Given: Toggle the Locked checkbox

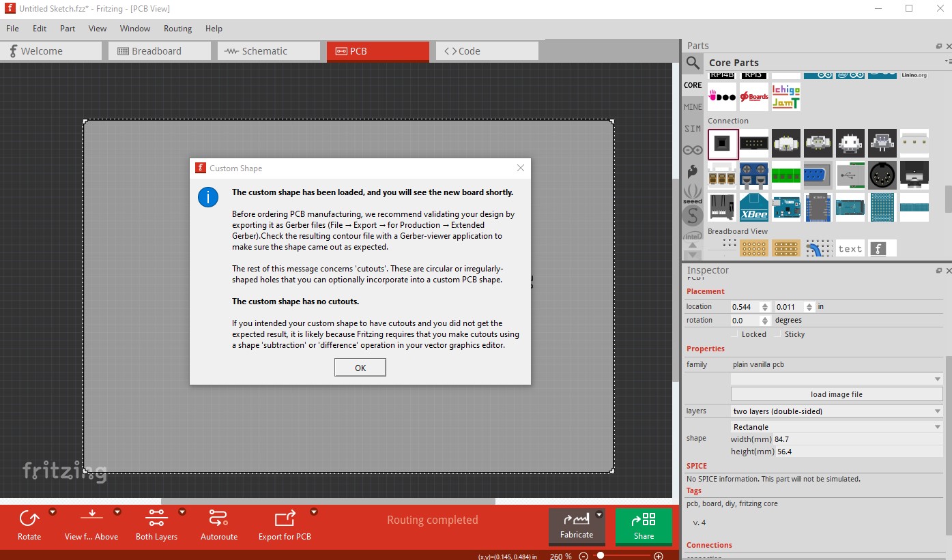Looking at the screenshot, I should 734,334.
